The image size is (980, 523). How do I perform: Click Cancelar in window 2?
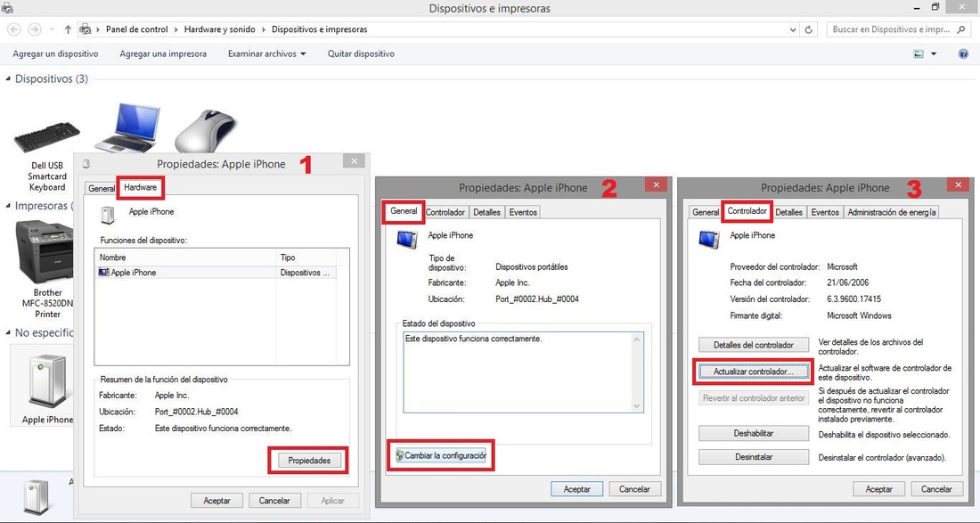[634, 489]
